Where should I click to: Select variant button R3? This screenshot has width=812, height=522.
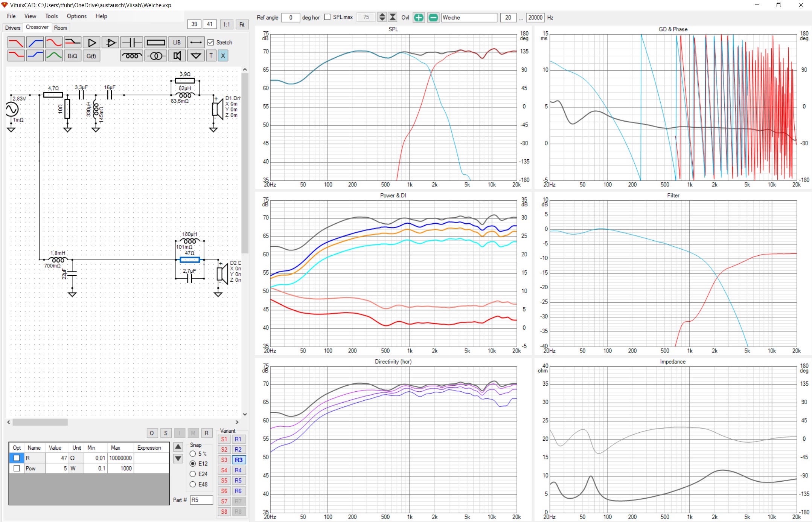(239, 460)
